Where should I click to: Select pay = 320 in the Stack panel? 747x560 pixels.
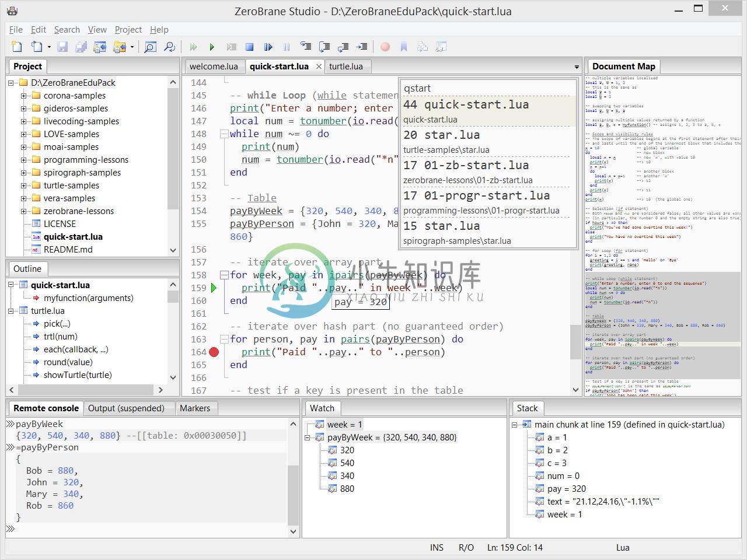(x=566, y=489)
